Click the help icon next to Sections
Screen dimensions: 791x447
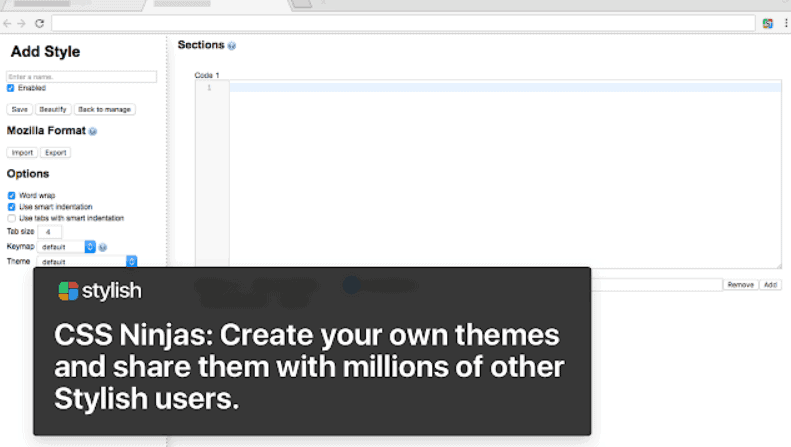232,46
